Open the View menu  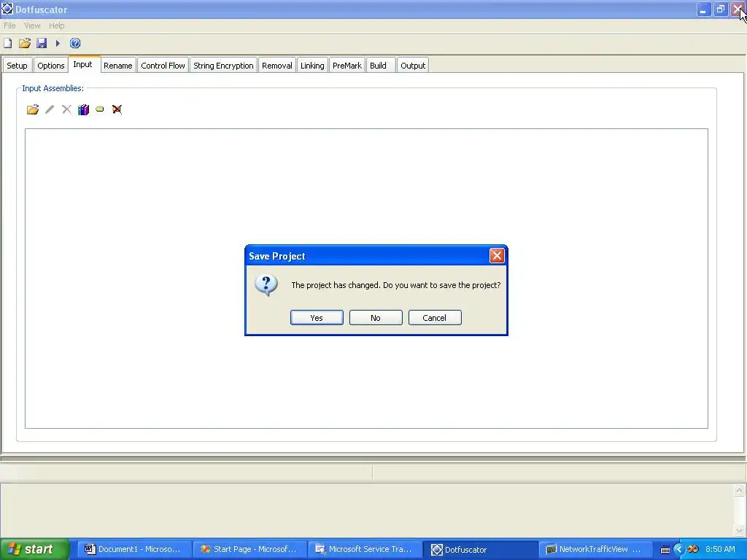pos(32,26)
